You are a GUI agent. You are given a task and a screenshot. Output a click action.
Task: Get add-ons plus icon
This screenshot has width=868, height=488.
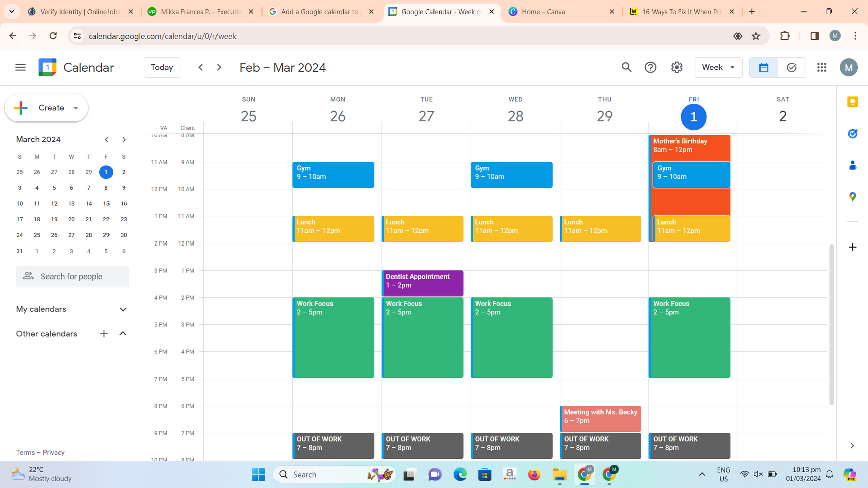click(x=852, y=247)
